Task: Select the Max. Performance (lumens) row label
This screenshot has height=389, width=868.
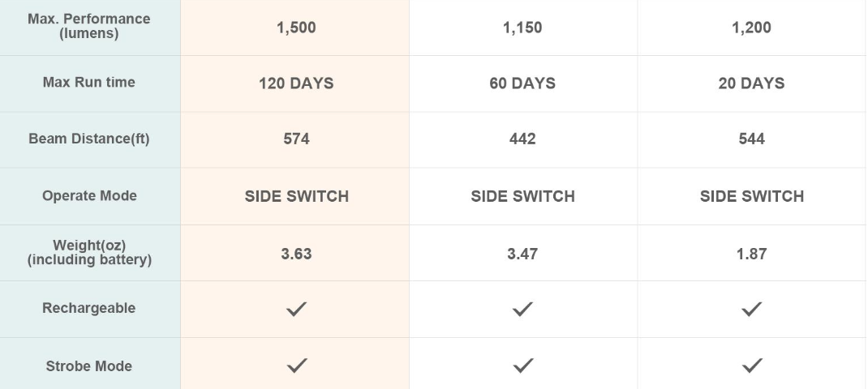Action: pyautogui.click(x=89, y=27)
